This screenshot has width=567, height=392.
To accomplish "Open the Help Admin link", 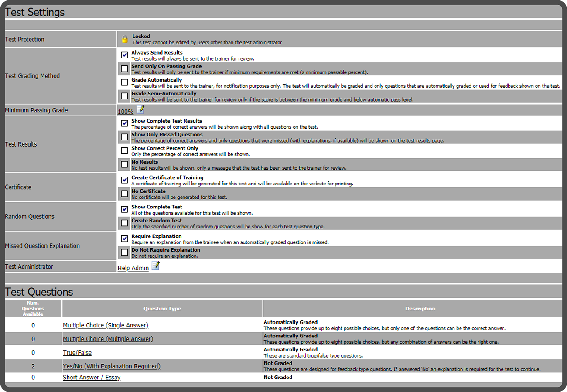I will coord(133,268).
